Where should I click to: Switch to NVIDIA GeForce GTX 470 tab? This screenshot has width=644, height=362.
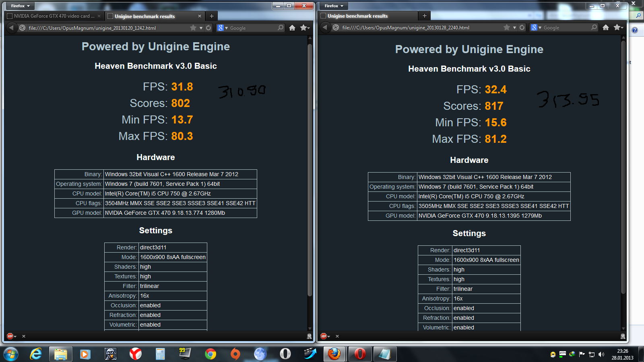tap(52, 16)
